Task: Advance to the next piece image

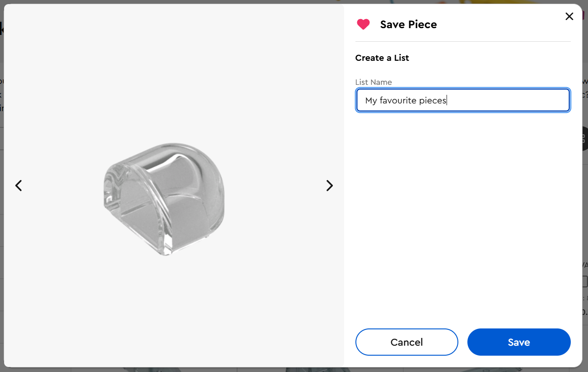Action: click(330, 186)
